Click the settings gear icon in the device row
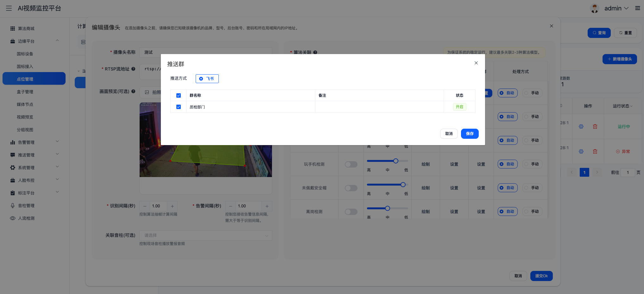The height and width of the screenshot is (294, 644). tap(581, 126)
